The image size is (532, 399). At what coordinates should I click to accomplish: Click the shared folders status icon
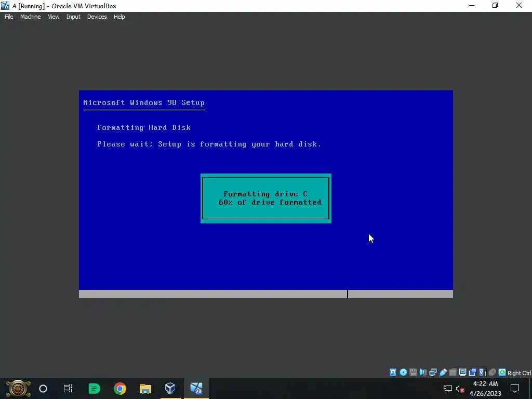click(453, 372)
